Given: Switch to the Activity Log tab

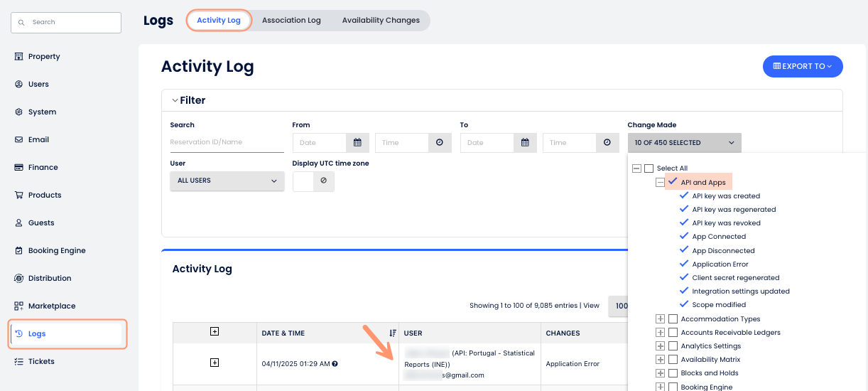Looking at the screenshot, I should (219, 20).
